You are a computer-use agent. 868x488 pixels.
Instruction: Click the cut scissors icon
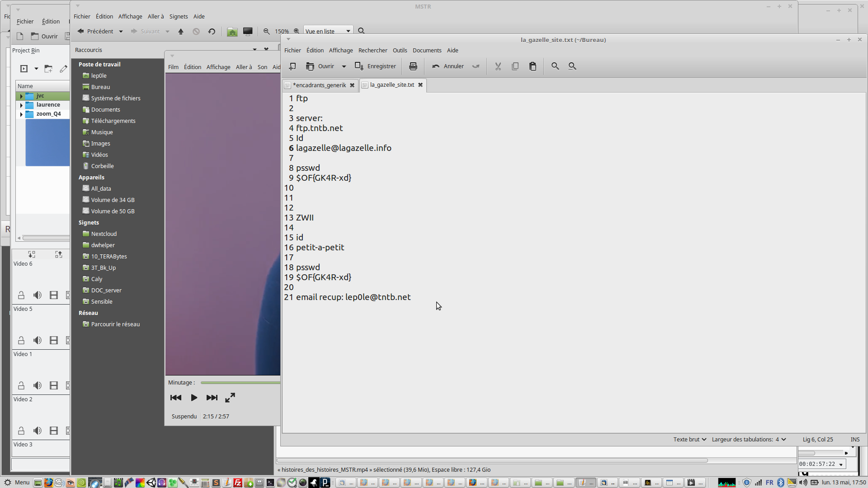tap(498, 66)
